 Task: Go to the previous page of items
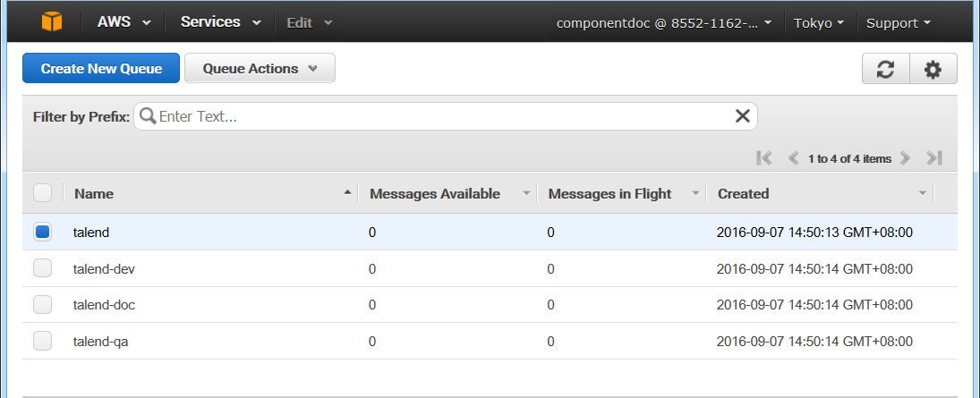click(x=793, y=158)
